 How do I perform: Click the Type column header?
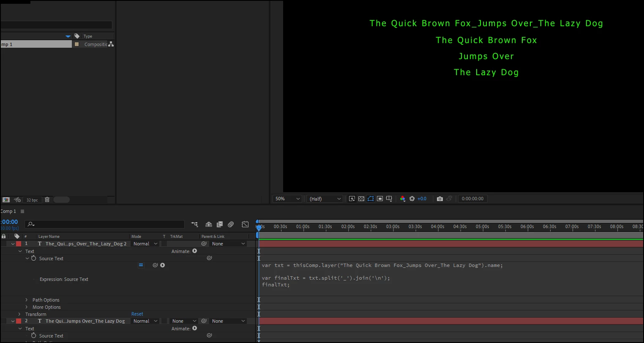pyautogui.click(x=88, y=36)
